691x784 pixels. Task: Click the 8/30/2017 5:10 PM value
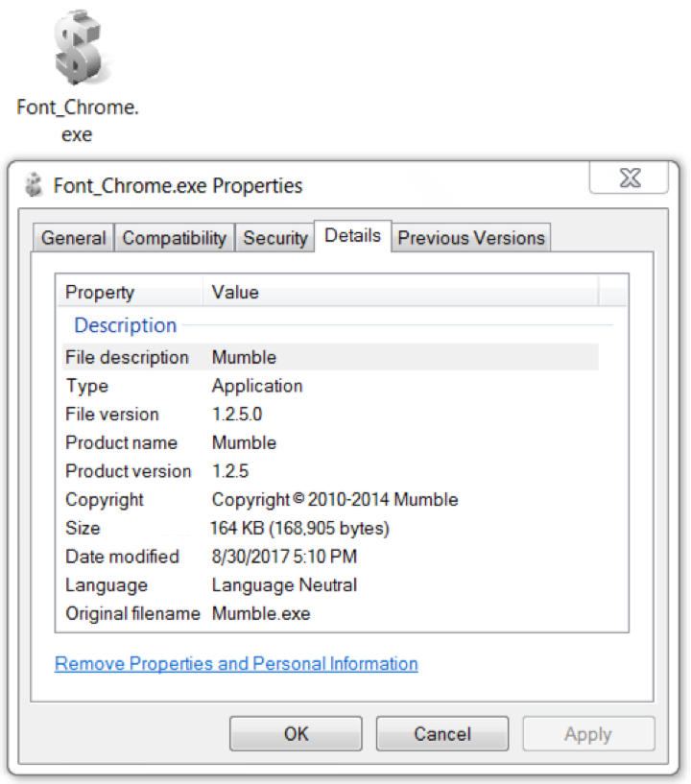tap(284, 557)
